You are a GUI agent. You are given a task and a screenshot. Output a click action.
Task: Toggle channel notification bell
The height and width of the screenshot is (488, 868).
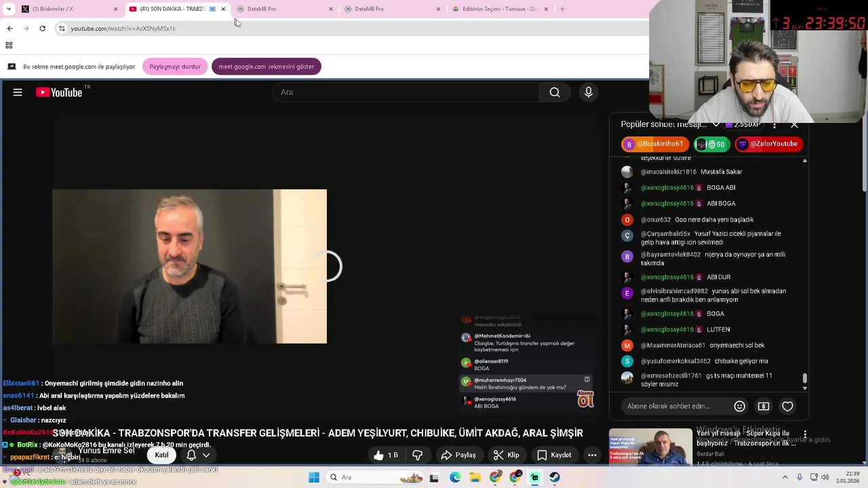coord(191,455)
